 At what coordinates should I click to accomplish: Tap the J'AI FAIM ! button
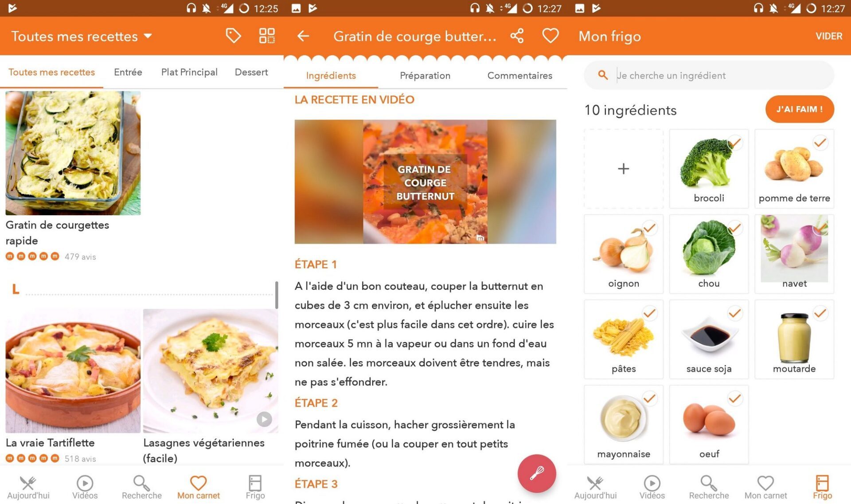800,109
